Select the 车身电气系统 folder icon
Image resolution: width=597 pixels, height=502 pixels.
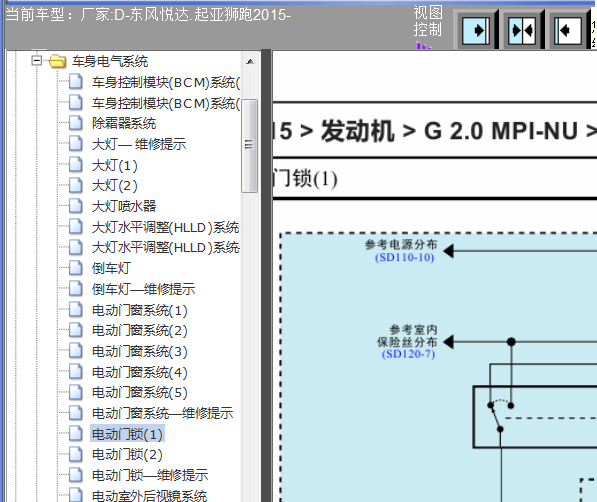57,61
